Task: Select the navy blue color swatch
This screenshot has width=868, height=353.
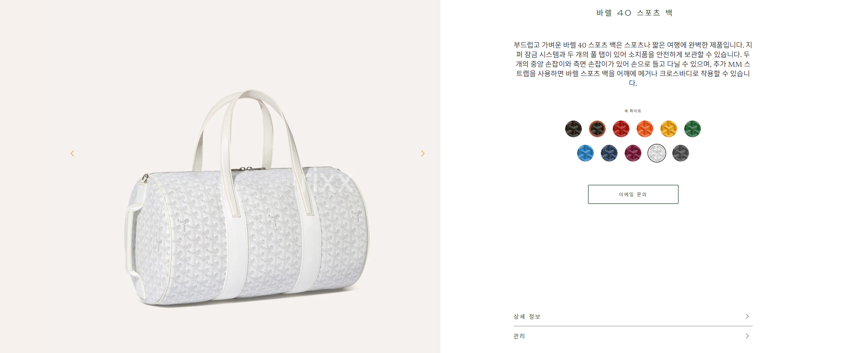Action: click(x=609, y=153)
